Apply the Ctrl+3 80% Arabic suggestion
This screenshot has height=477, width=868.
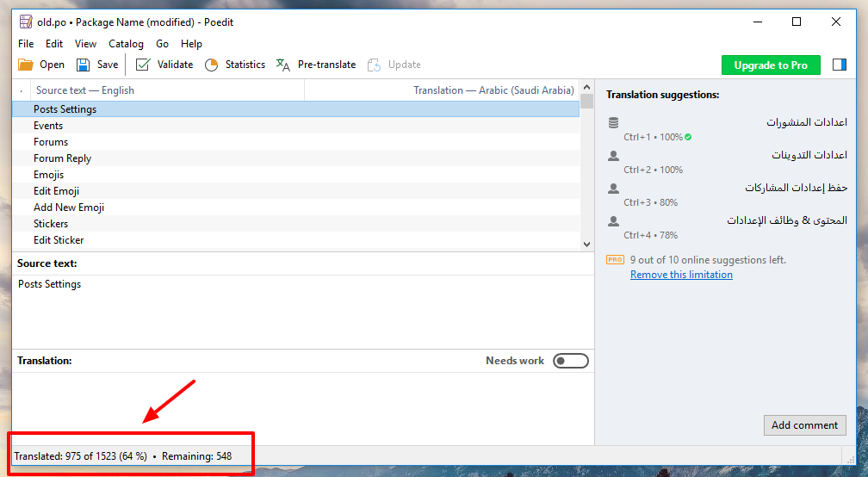[726, 195]
